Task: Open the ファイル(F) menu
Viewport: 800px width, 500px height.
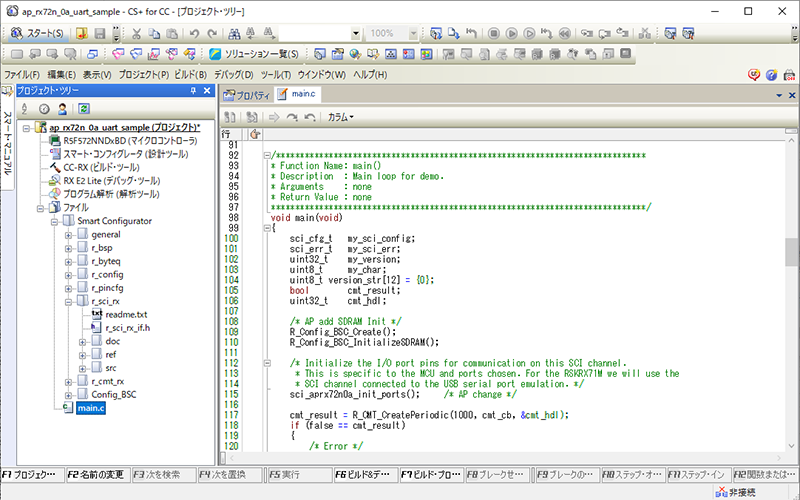Action: pyautogui.click(x=21, y=74)
